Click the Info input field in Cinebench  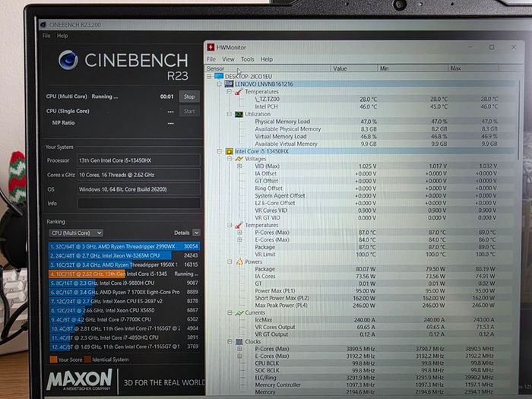[x=139, y=203]
